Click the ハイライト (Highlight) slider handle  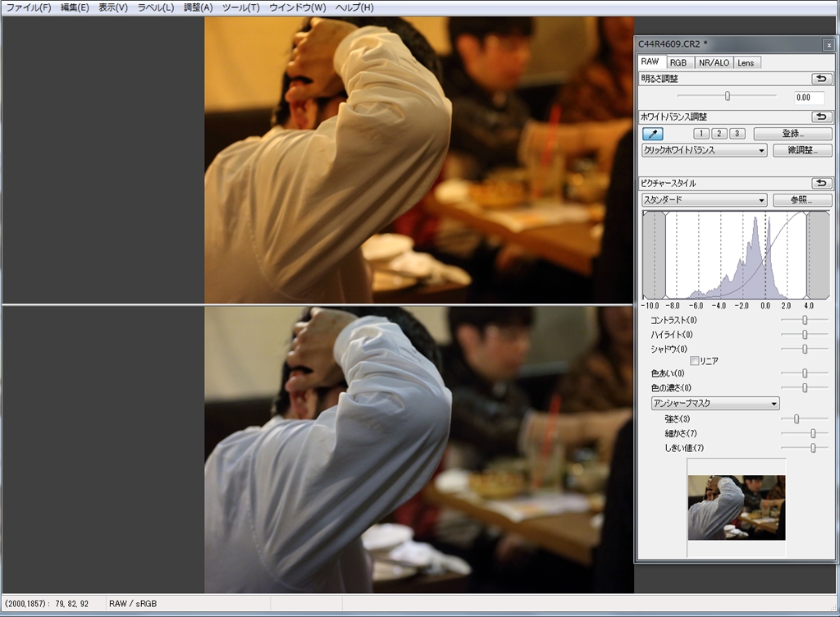pyautogui.click(x=805, y=334)
